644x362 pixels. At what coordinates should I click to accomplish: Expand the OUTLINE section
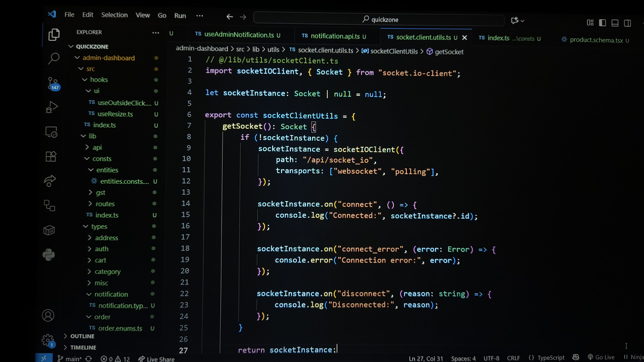pyautogui.click(x=82, y=336)
